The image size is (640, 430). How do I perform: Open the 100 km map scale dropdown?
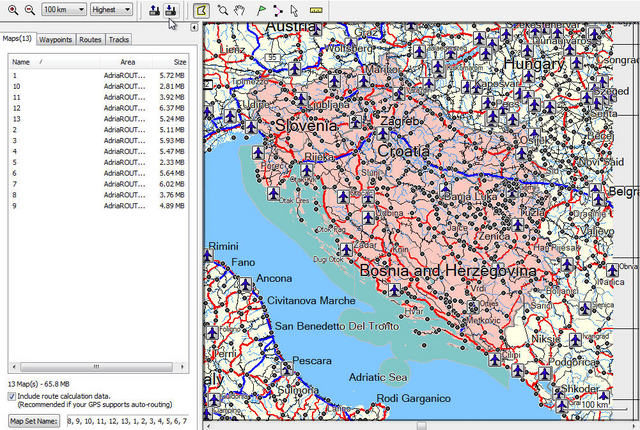tap(64, 9)
